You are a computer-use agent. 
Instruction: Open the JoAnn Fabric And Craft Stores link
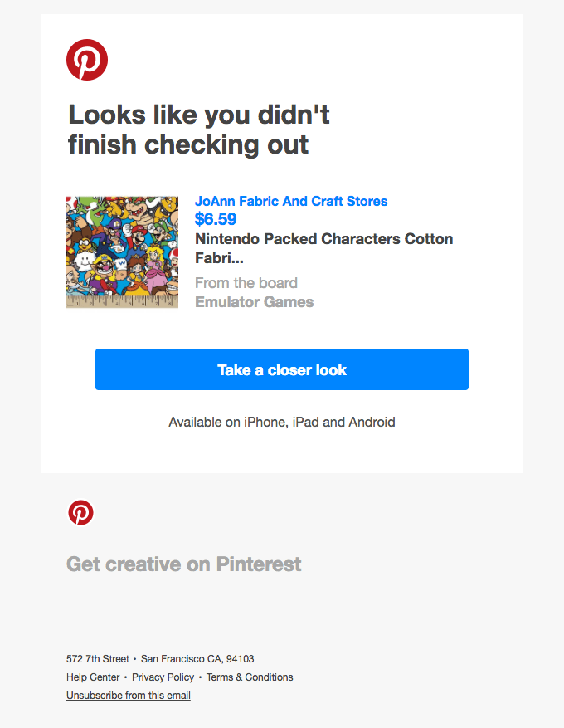point(291,201)
